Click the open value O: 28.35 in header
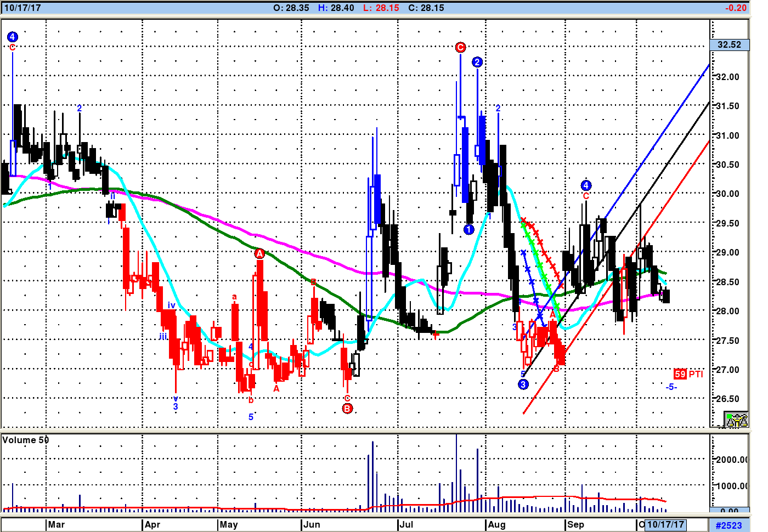 pyautogui.click(x=291, y=8)
